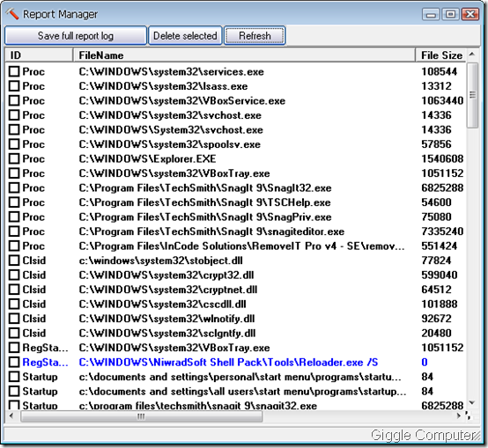Select the snagiteditor.exe file path
Viewport: 488px width, 448px height.
(211, 231)
